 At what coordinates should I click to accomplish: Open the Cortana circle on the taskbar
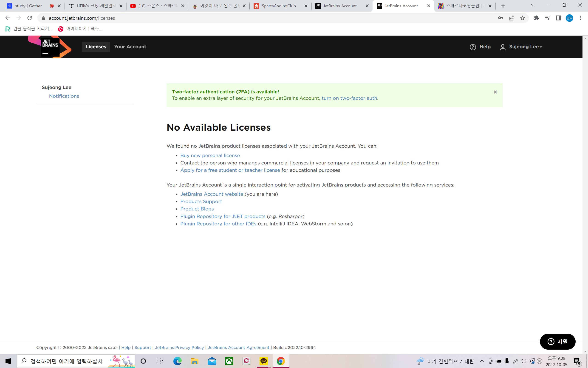click(143, 361)
